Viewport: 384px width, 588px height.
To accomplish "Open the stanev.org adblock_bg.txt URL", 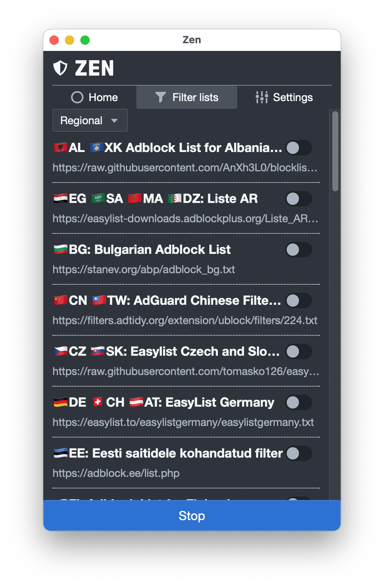I will 144,269.
